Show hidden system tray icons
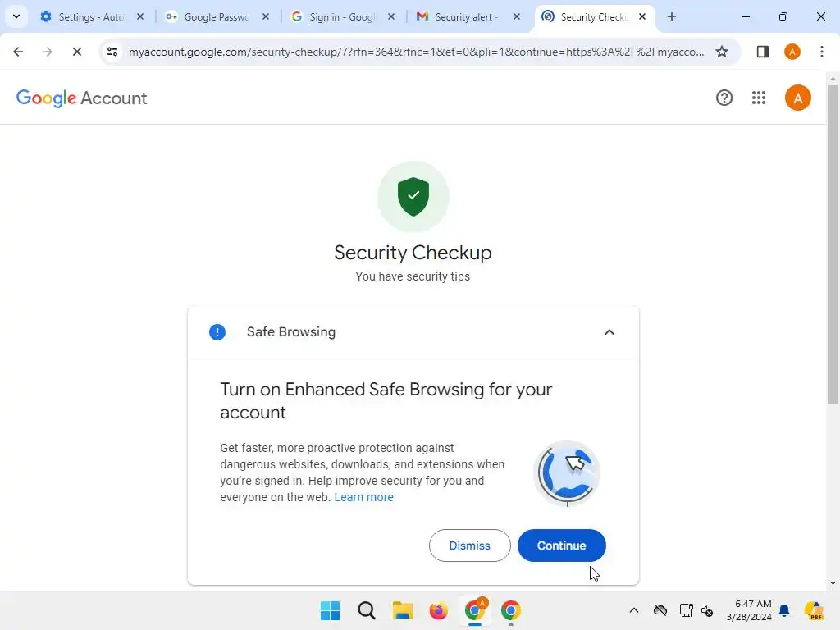 pos(634,610)
